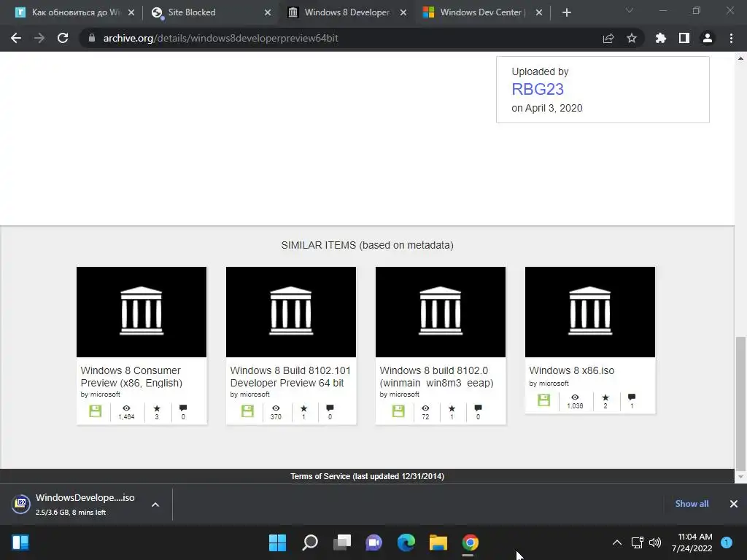Screen dimensions: 747x560
Task: Open uploader RBG23 profile link
Action: pyautogui.click(x=538, y=89)
